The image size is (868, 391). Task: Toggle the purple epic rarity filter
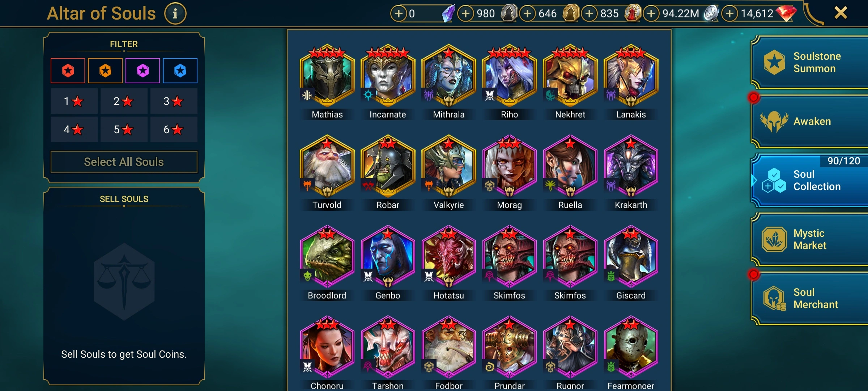coord(142,71)
